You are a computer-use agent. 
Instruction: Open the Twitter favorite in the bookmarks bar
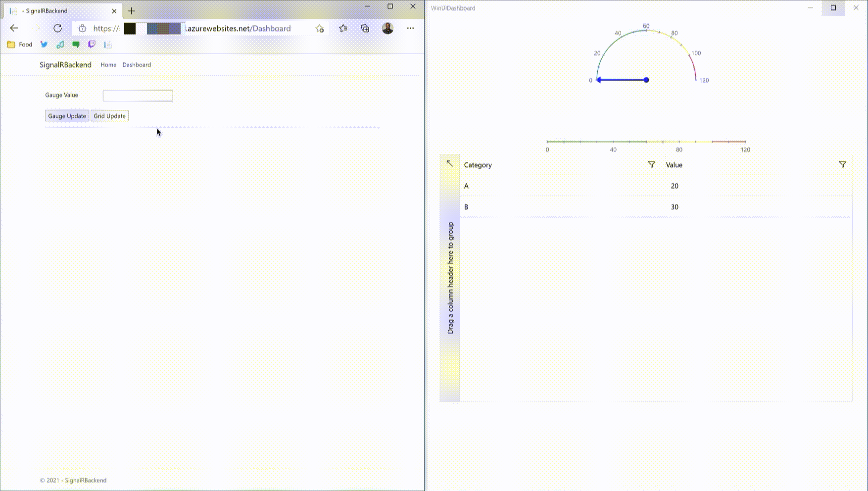pyautogui.click(x=44, y=45)
